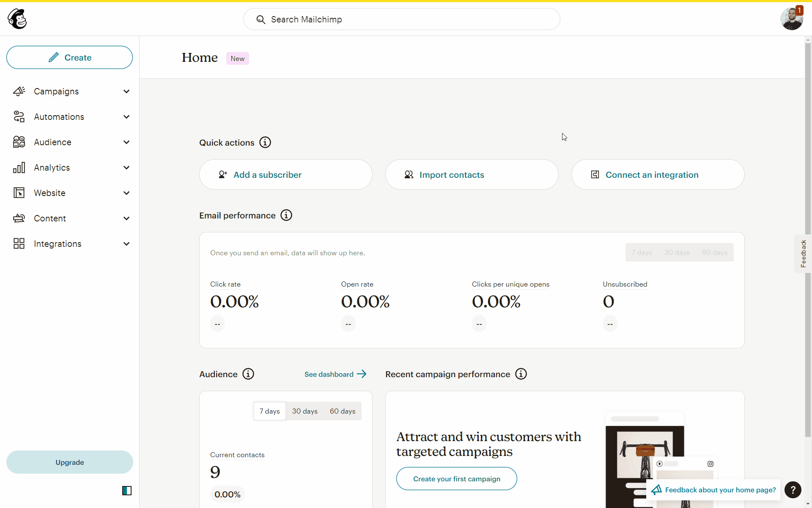Click the Upgrade button

[70, 462]
